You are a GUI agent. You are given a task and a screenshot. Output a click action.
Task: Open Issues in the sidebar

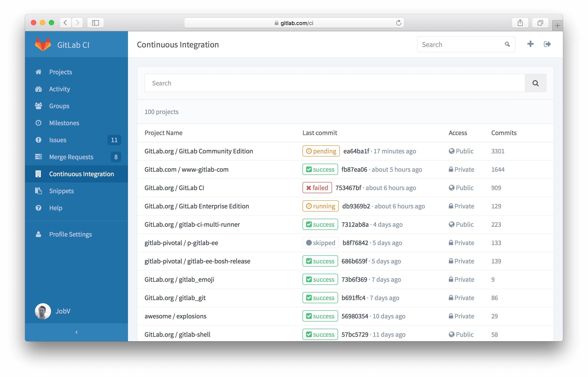pyautogui.click(x=76, y=140)
